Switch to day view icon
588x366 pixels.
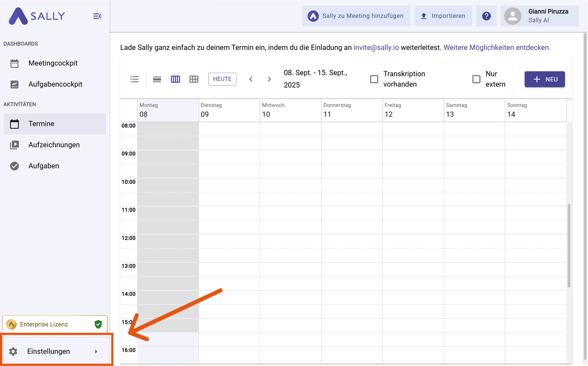coord(157,79)
